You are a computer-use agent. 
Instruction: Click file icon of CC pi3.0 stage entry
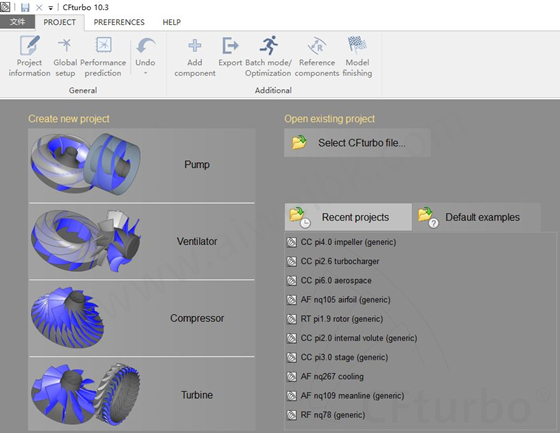pyautogui.click(x=292, y=358)
